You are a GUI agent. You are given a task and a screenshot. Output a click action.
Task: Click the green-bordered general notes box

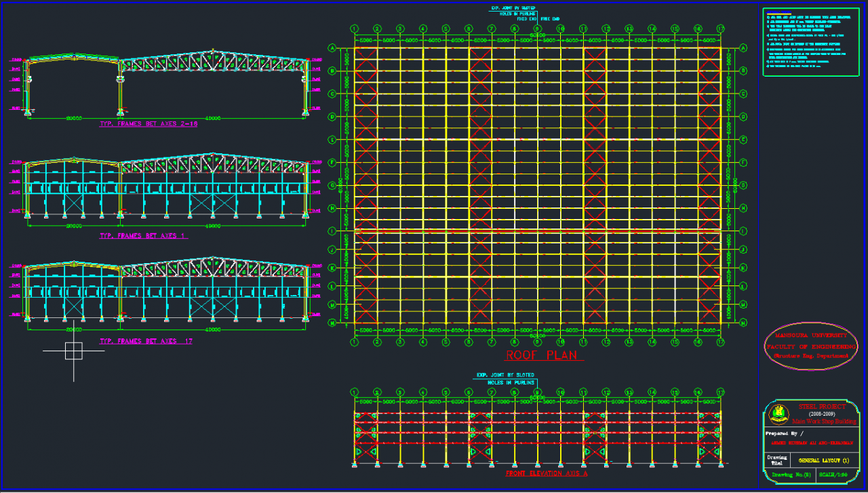point(810,42)
